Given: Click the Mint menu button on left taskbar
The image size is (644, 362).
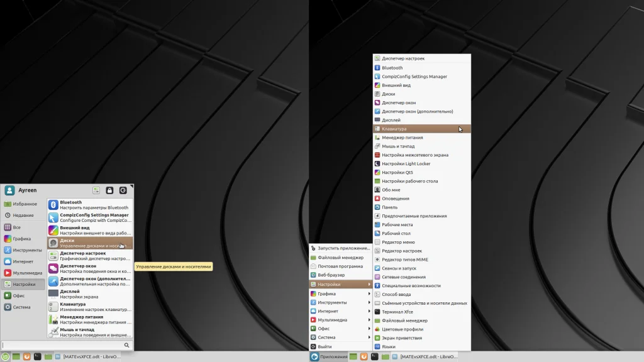Looking at the screenshot, I should tap(5, 357).
